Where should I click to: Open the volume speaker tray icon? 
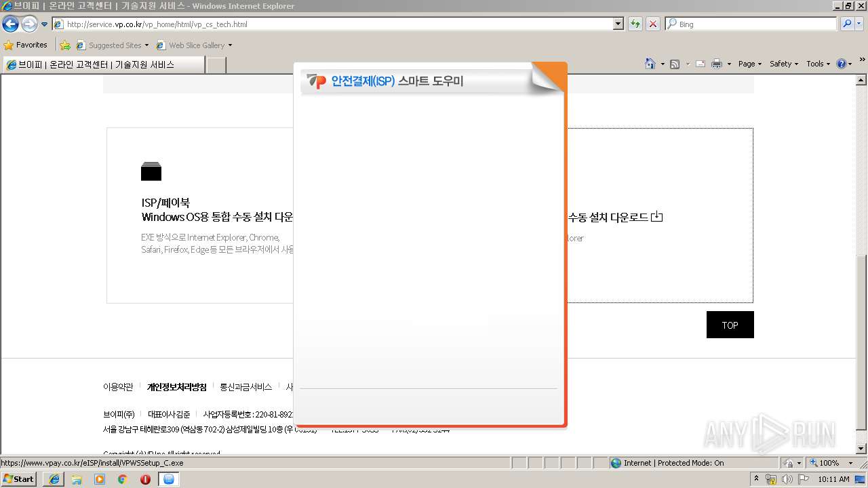click(787, 479)
